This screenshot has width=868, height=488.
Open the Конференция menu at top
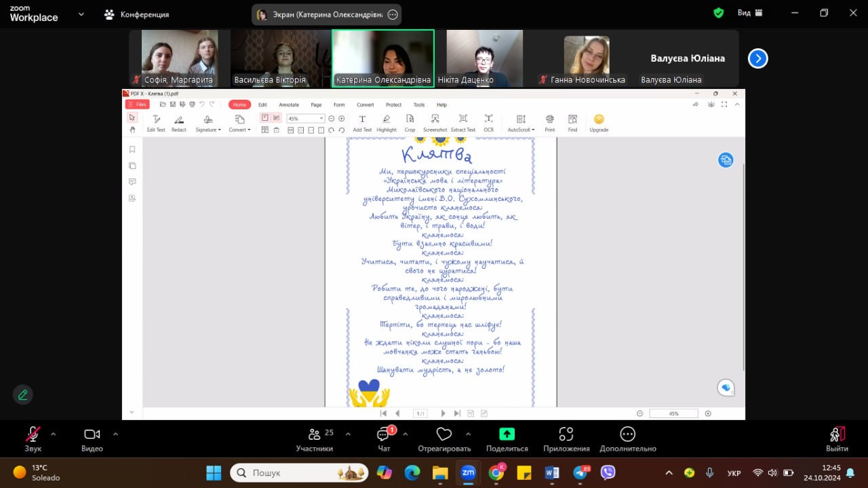tap(138, 14)
